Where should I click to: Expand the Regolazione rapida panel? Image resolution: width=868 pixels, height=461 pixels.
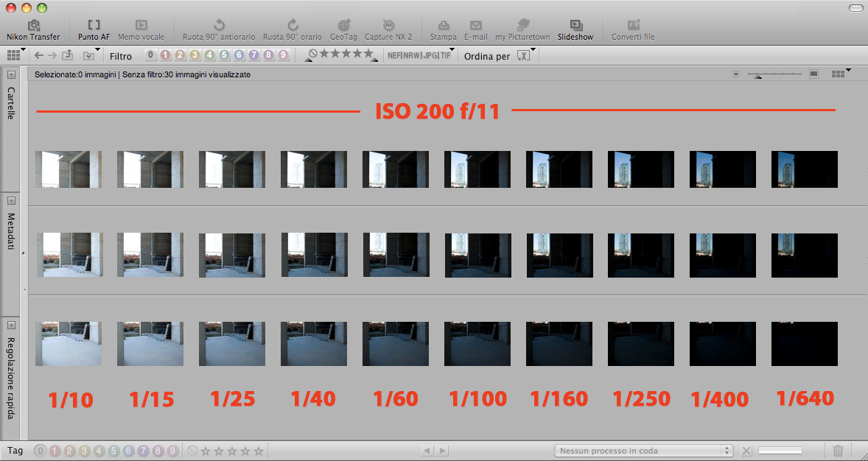click(x=11, y=325)
